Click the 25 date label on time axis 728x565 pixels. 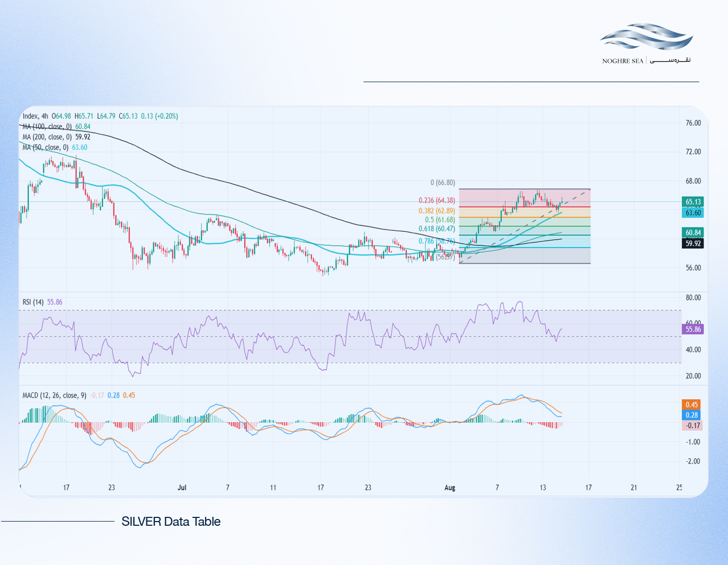coord(679,488)
